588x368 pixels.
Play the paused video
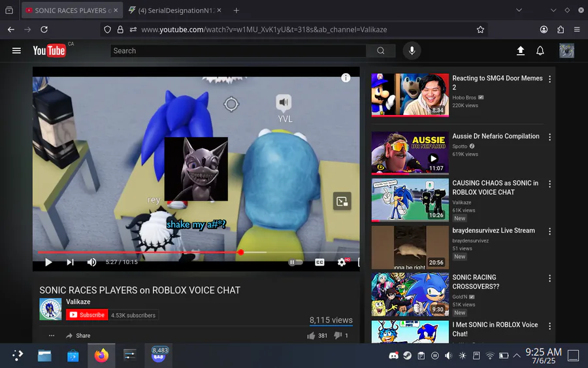[x=48, y=262]
